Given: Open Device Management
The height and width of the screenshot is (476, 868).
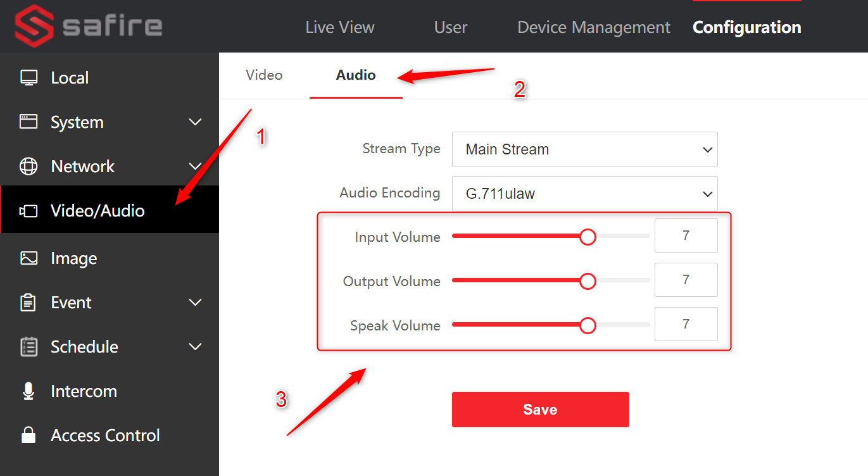Looking at the screenshot, I should (x=594, y=27).
